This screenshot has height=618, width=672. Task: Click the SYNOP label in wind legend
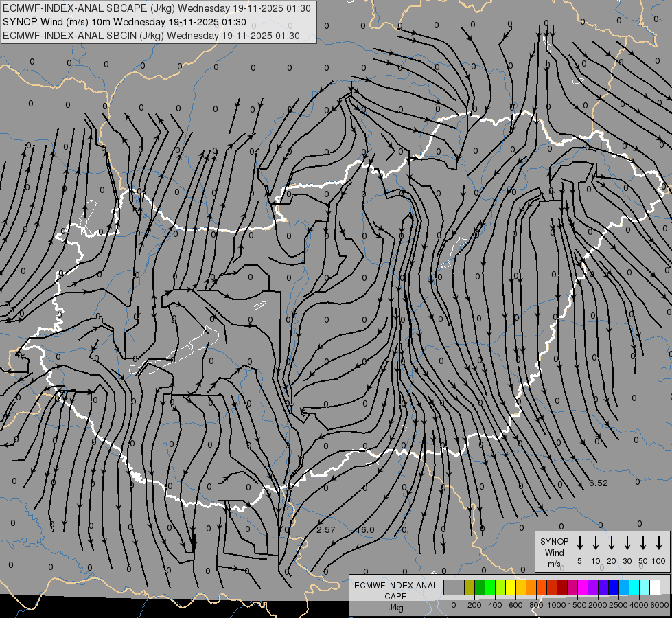coord(554,541)
